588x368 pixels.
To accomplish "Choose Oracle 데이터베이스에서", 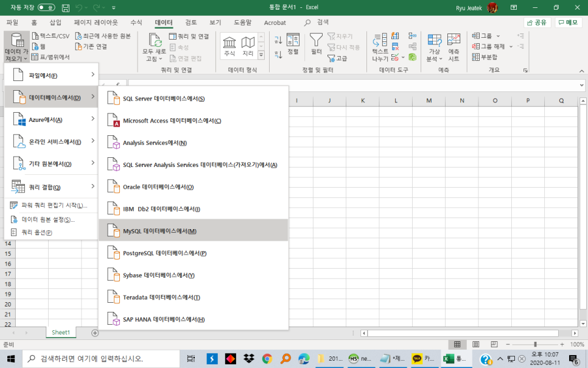I will pos(194,186).
